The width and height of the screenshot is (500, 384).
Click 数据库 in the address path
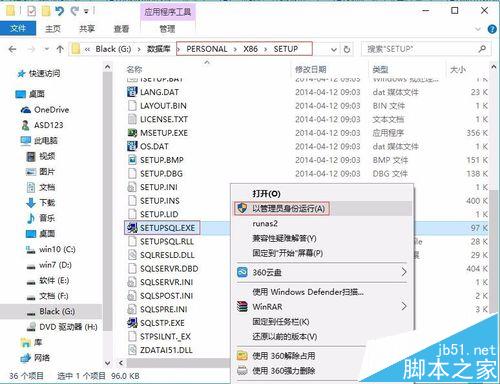158,49
